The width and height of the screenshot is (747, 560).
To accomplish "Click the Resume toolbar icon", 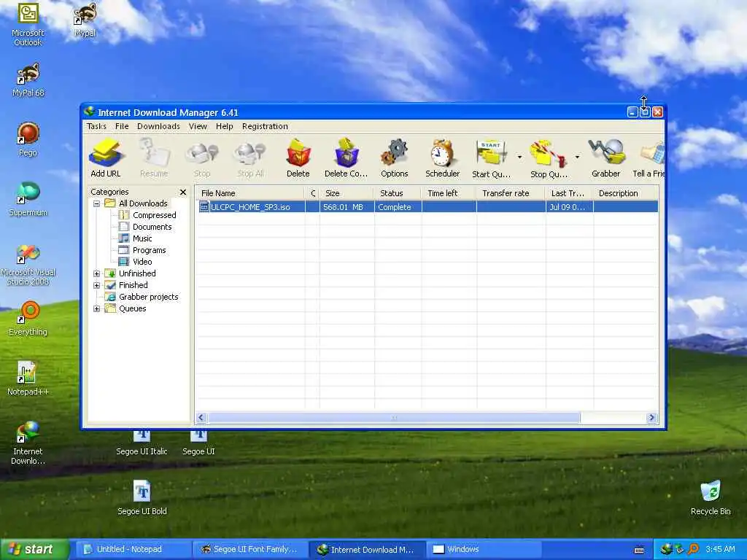I will point(154,158).
